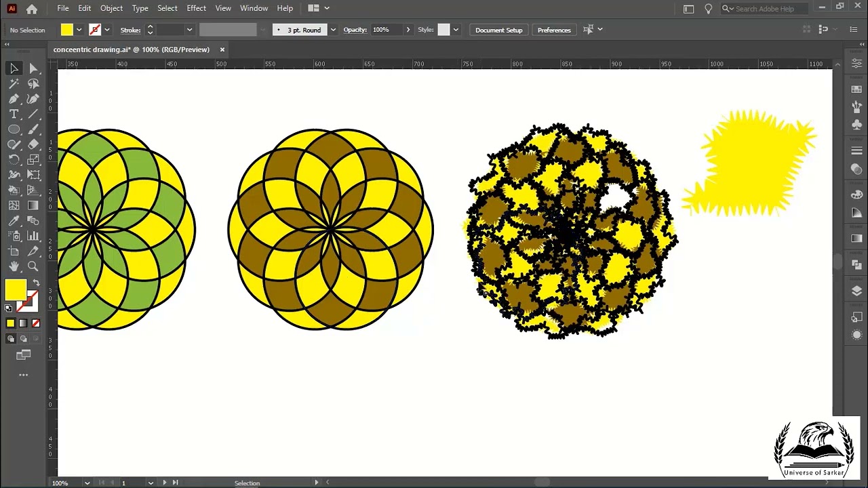Select the Mesh tool

pos(14,205)
